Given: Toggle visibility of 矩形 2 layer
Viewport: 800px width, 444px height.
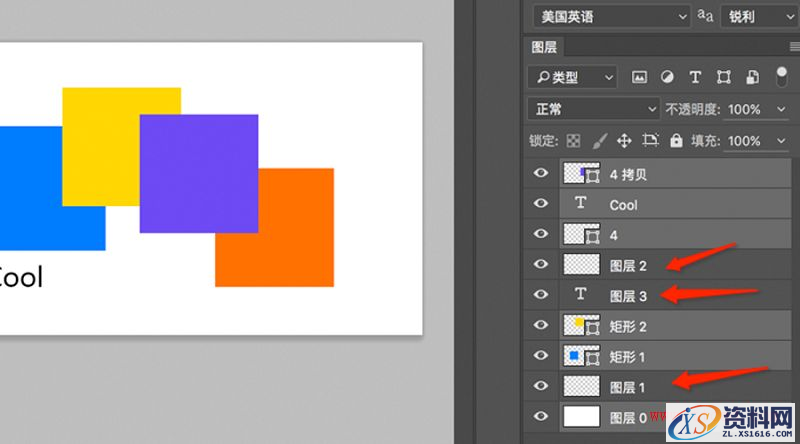Looking at the screenshot, I should coord(541,324).
